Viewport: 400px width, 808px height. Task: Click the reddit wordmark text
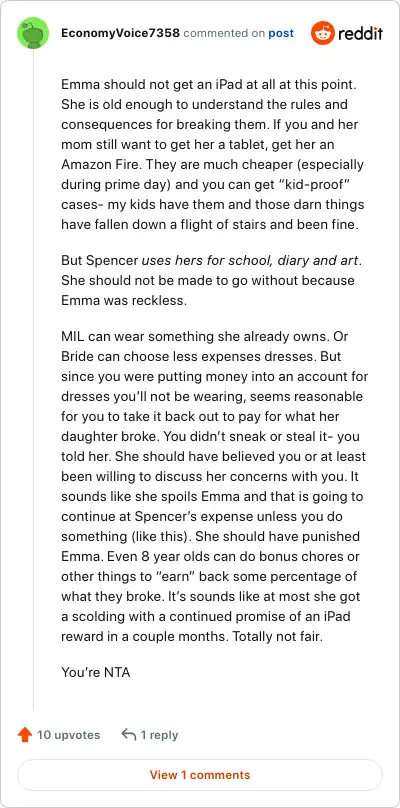point(360,34)
